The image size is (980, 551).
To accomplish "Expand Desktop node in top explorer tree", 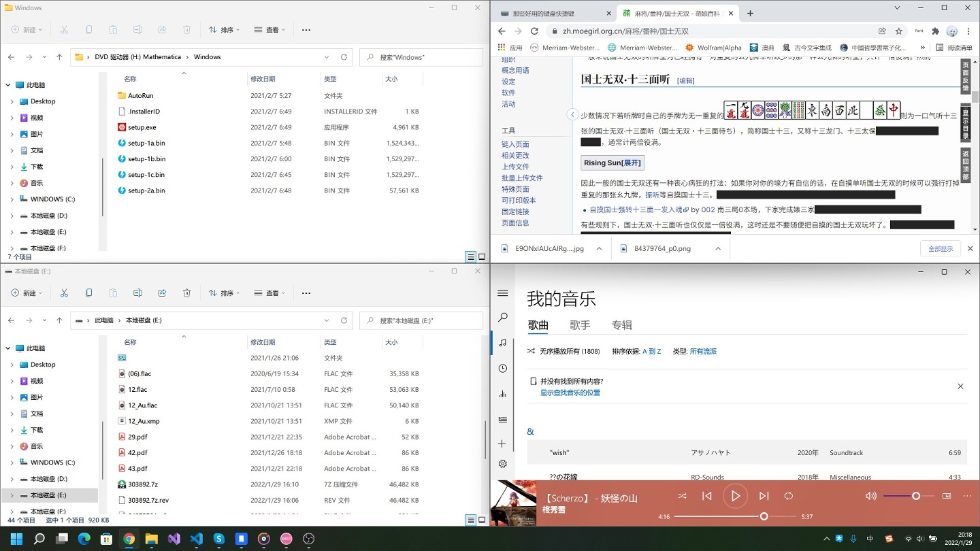I will point(12,101).
